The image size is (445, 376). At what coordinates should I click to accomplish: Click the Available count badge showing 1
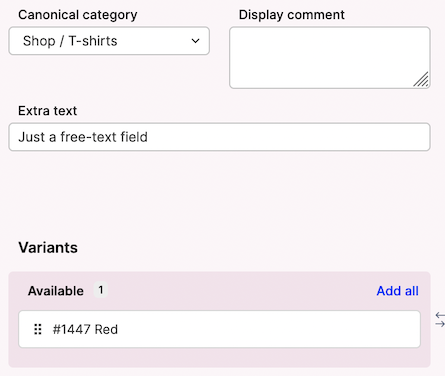[x=101, y=290]
